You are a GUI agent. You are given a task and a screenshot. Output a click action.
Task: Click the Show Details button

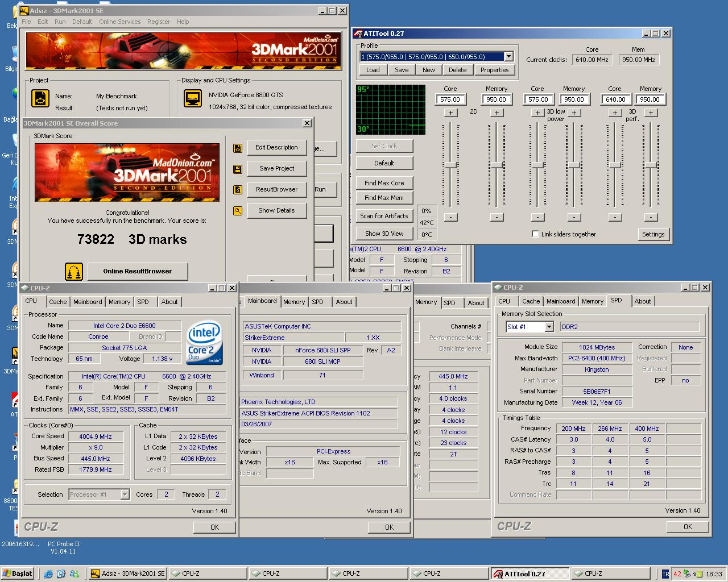(x=277, y=211)
